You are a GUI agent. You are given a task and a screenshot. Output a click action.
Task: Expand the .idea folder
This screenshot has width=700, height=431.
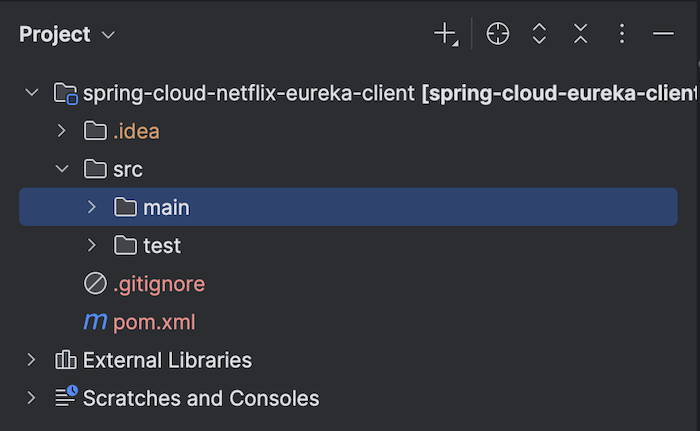pos(62,131)
